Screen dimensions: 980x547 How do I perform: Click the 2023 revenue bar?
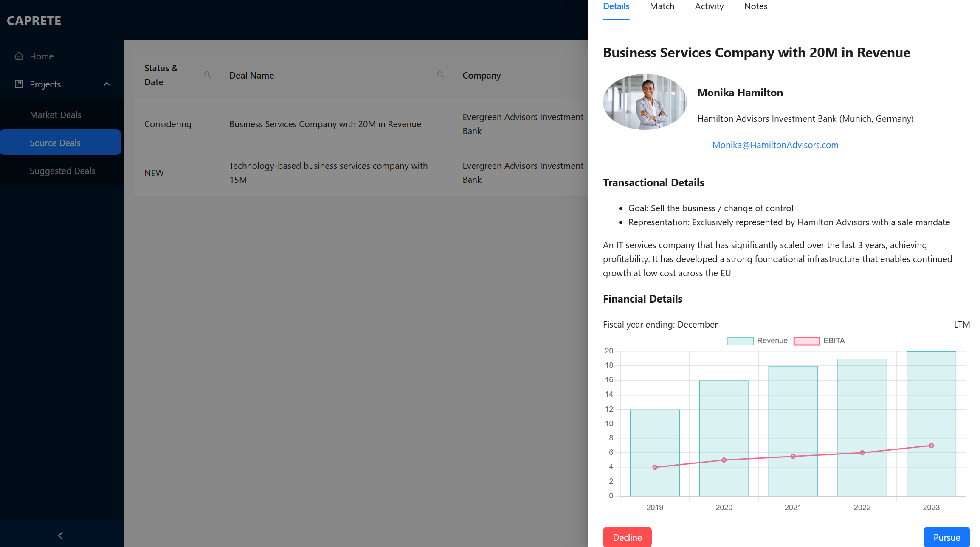[931, 399]
